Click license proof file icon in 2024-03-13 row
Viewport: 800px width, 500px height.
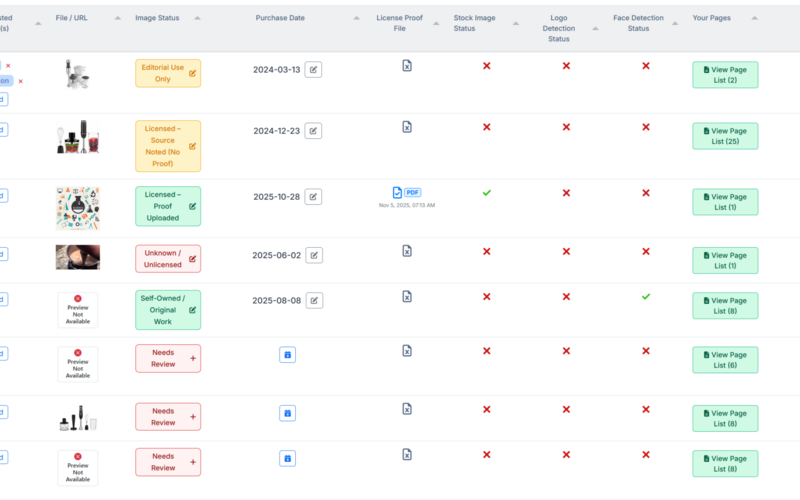(x=407, y=66)
